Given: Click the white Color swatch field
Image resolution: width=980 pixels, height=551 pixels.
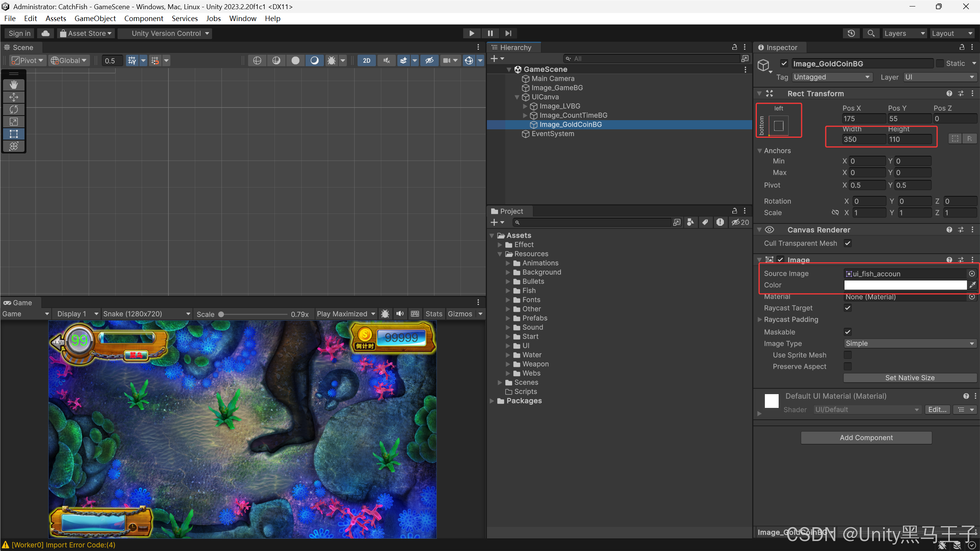Looking at the screenshot, I should click(x=905, y=285).
